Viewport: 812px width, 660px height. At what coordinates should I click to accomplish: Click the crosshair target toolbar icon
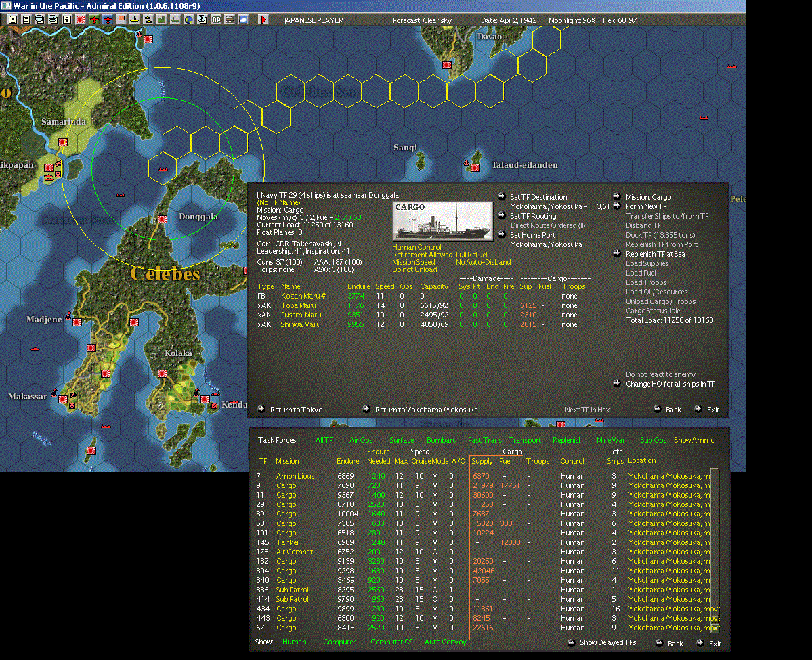tap(202, 20)
